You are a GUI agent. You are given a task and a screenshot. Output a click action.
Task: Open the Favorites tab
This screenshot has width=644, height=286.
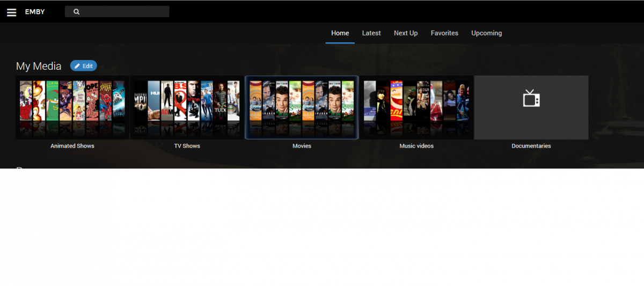coord(444,33)
